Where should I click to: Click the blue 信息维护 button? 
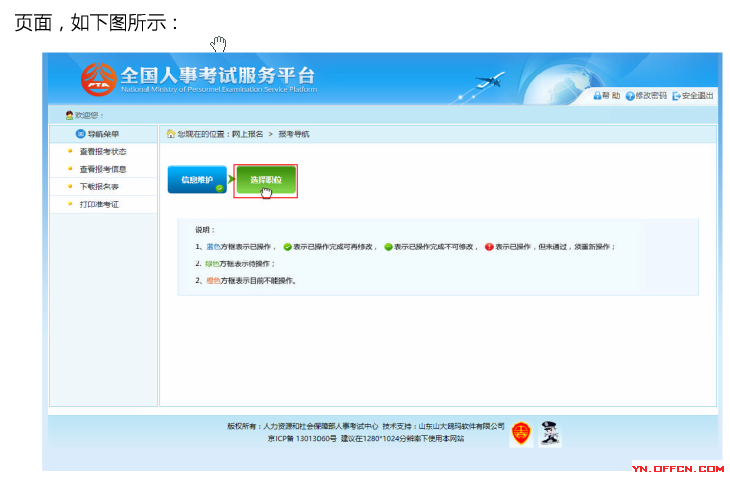click(197, 180)
